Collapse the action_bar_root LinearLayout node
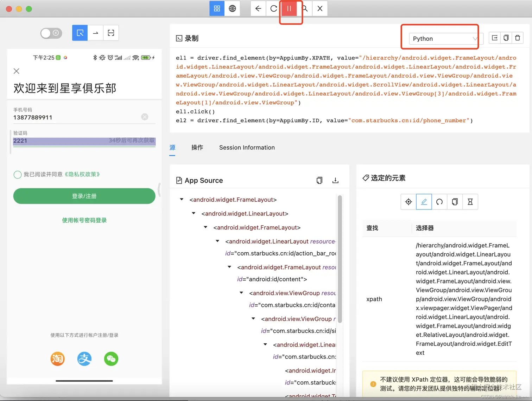532x401 pixels. [217, 241]
